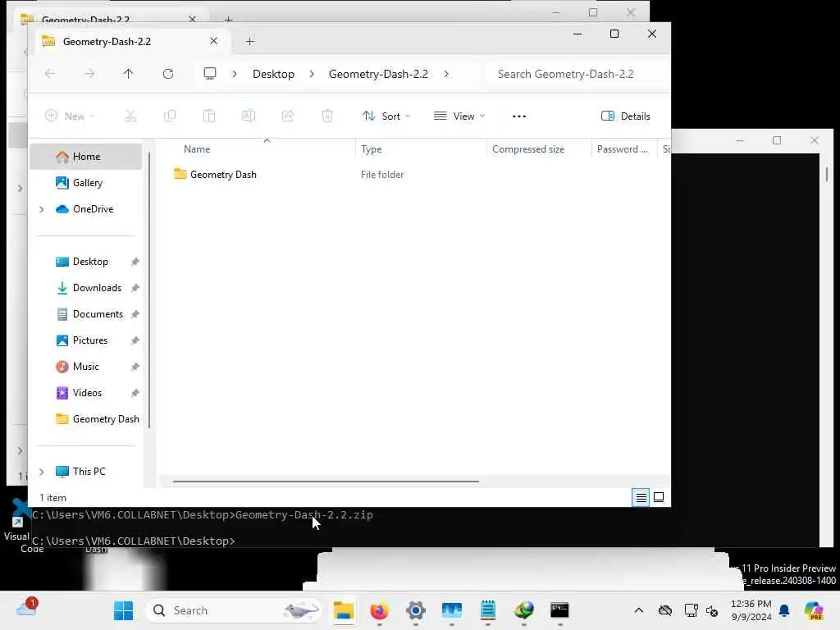Expand chevron after Geometry-Dash-2.2 breadcrumb
Image resolution: width=840 pixels, height=630 pixels.
pyautogui.click(x=446, y=74)
